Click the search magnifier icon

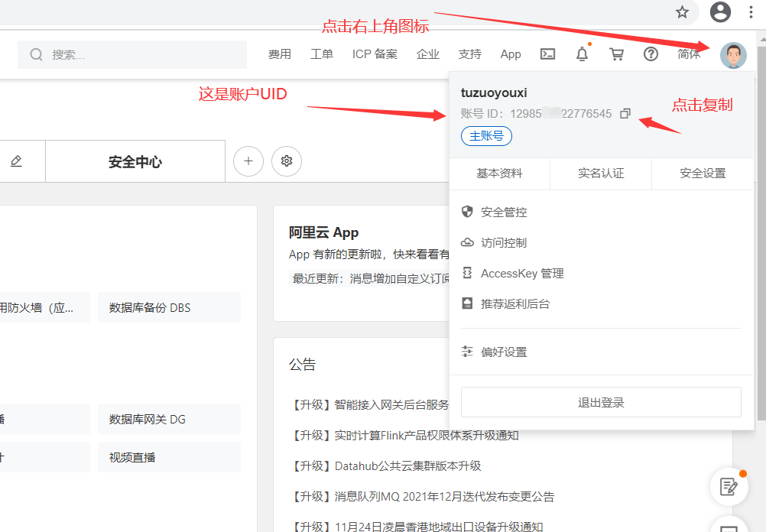[x=36, y=54]
